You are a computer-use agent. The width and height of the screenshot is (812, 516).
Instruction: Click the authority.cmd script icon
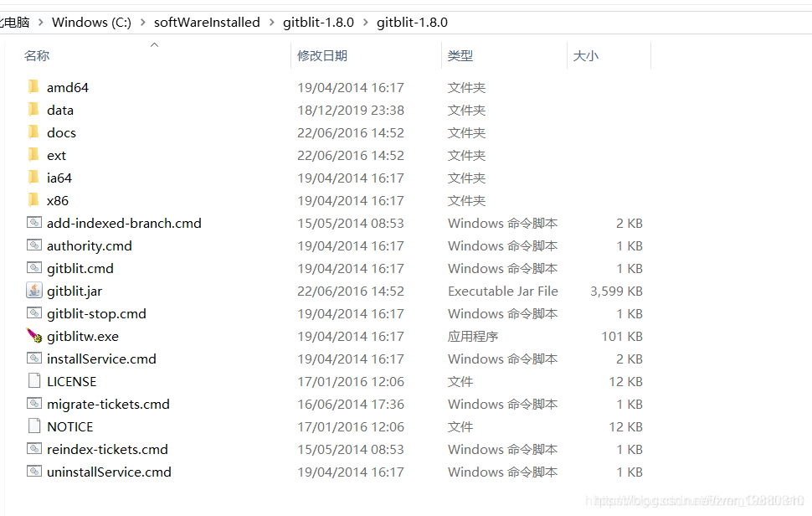[x=34, y=245]
